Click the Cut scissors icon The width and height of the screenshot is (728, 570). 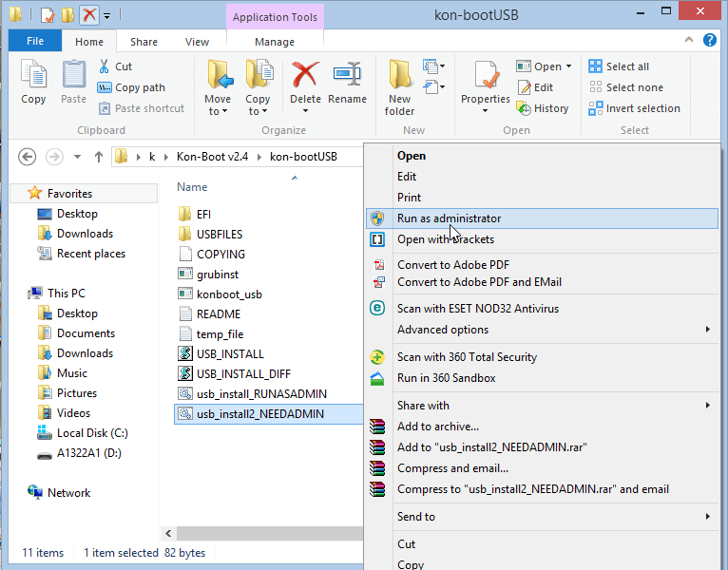[x=104, y=66]
